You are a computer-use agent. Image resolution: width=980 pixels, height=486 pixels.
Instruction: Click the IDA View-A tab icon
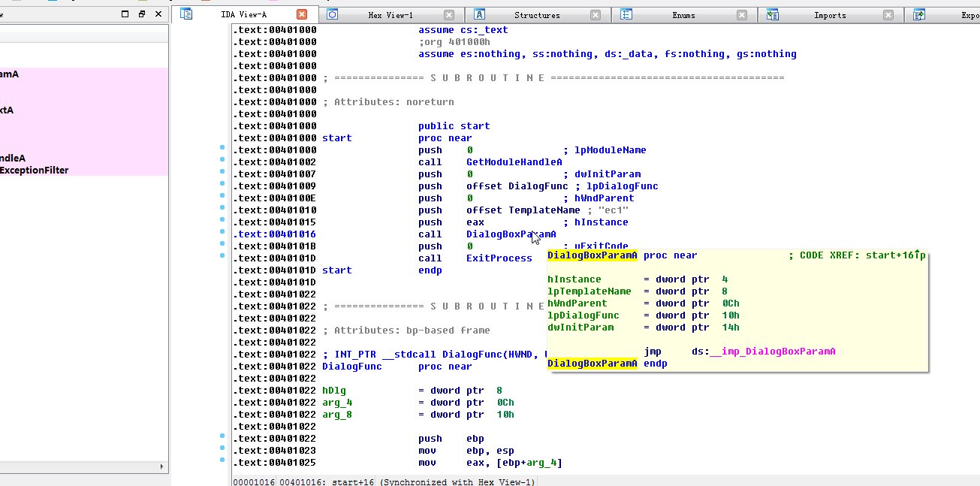click(x=186, y=14)
